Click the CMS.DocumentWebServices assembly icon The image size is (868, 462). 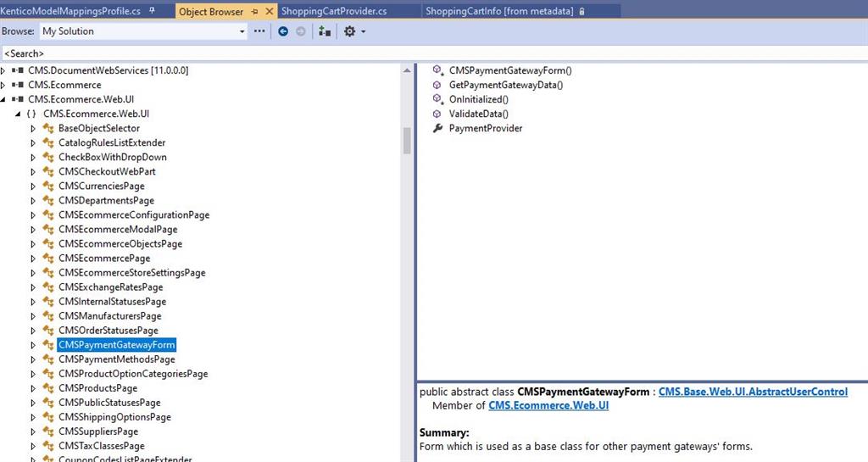tap(18, 70)
